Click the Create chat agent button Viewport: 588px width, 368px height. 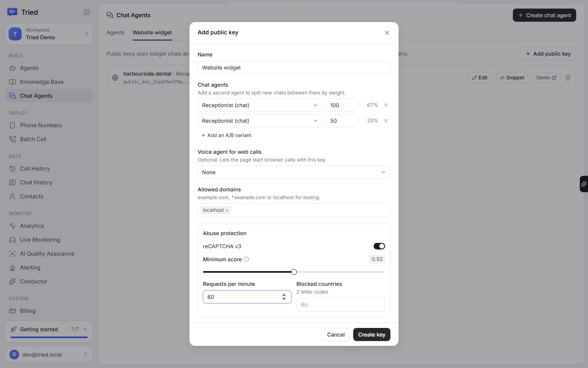544,15
